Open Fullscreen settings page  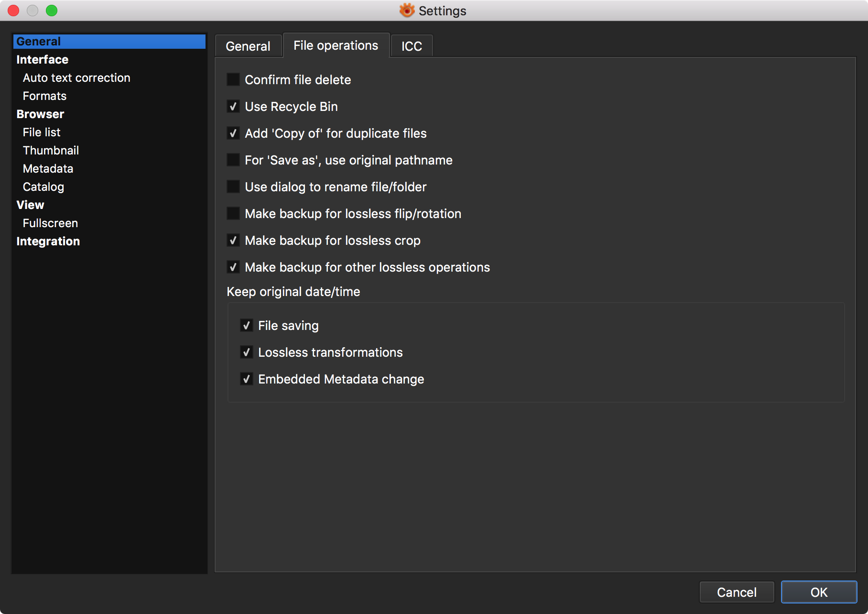(50, 223)
